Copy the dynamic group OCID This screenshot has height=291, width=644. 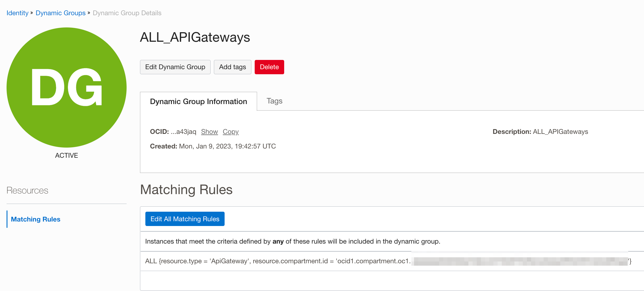(231, 131)
